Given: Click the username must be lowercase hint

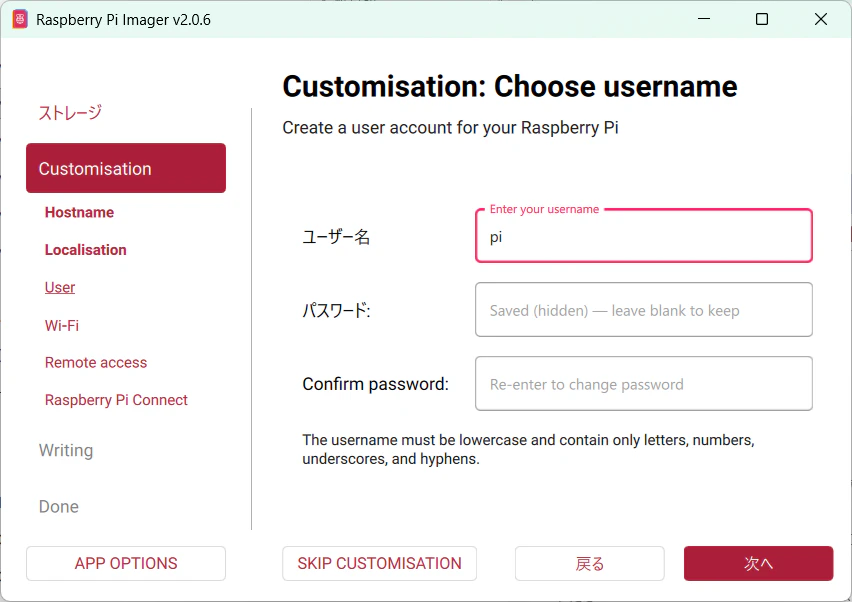Looking at the screenshot, I should pos(528,449).
